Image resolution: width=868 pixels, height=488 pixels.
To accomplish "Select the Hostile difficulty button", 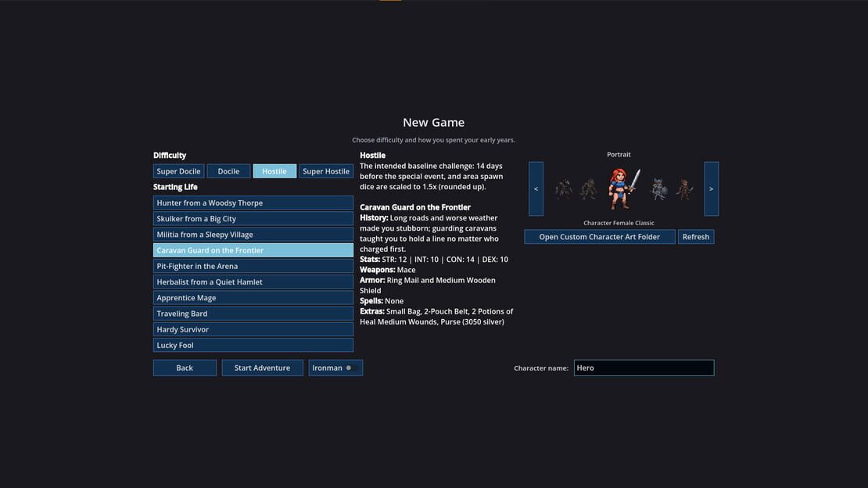I will click(x=274, y=171).
